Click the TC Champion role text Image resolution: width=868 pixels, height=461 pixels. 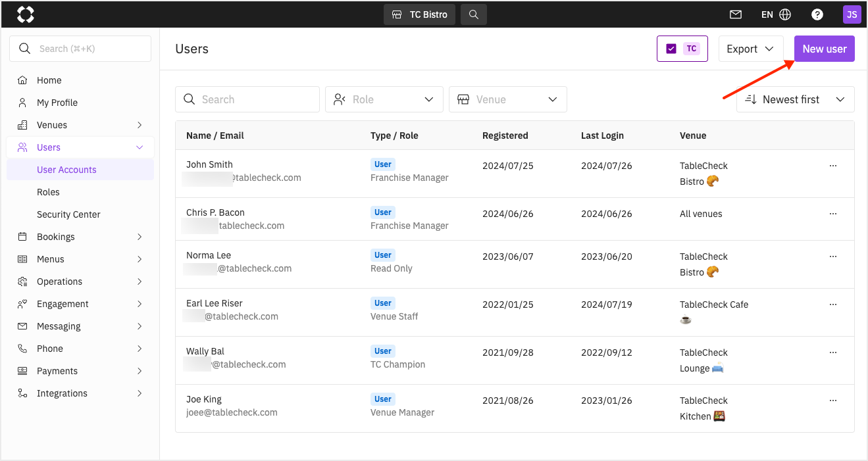tap(398, 364)
